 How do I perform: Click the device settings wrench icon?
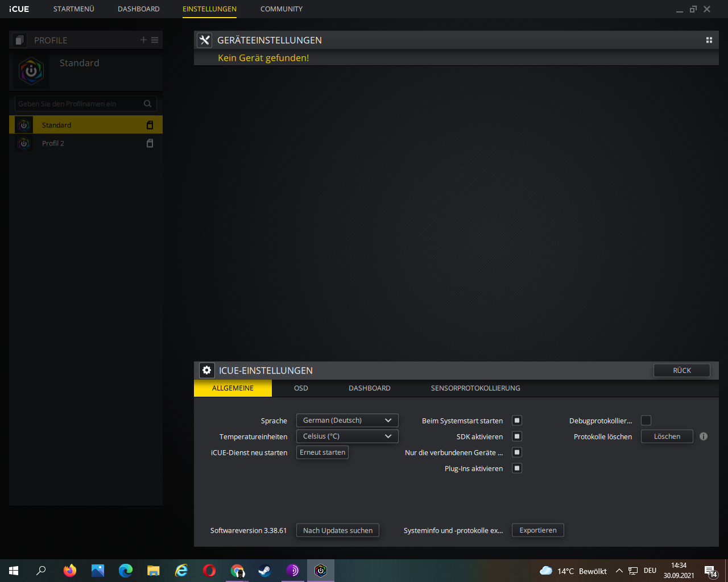pyautogui.click(x=205, y=40)
